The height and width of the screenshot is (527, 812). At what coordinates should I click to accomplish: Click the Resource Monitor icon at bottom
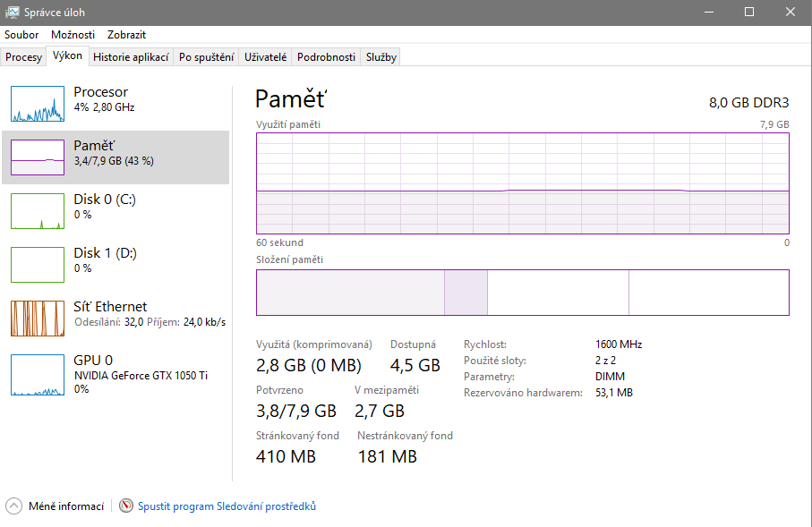point(126,506)
